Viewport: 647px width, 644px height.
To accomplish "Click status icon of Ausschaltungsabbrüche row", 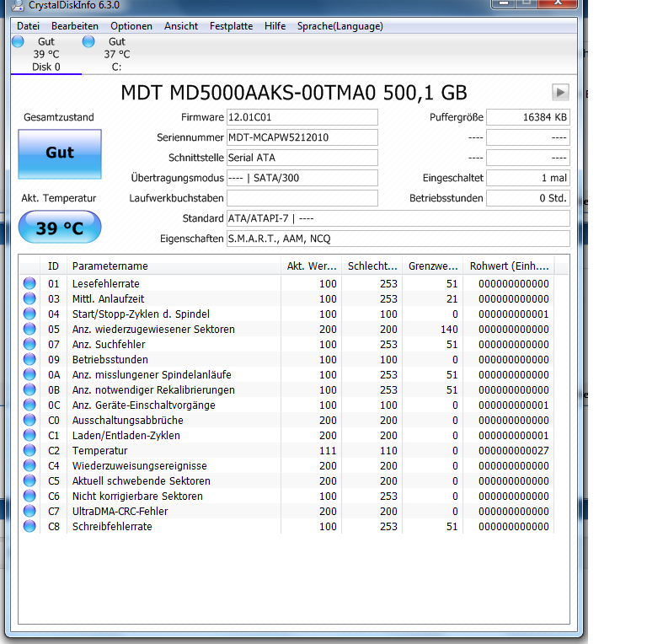I will click(29, 420).
